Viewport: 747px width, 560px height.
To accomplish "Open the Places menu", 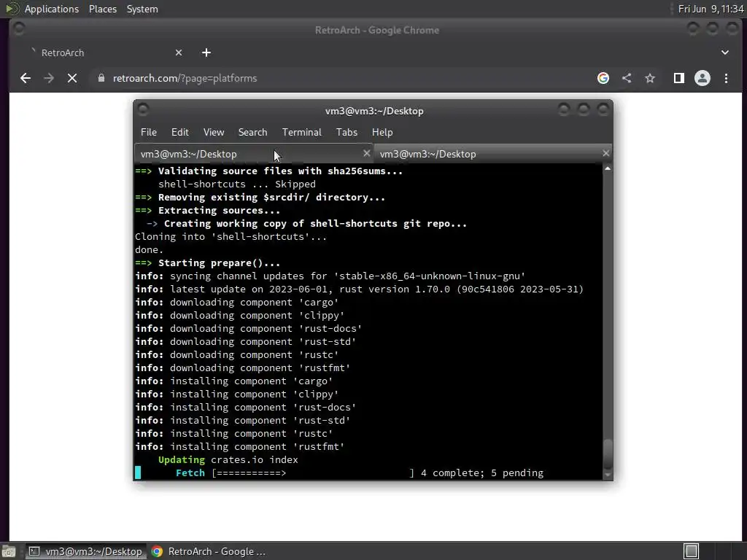I will pyautogui.click(x=102, y=9).
